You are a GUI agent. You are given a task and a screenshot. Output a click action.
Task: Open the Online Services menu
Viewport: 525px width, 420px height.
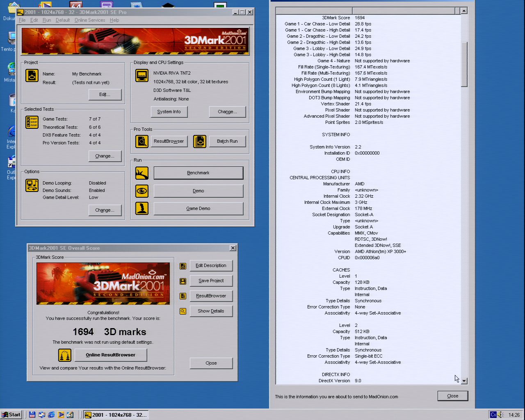pyautogui.click(x=90, y=20)
